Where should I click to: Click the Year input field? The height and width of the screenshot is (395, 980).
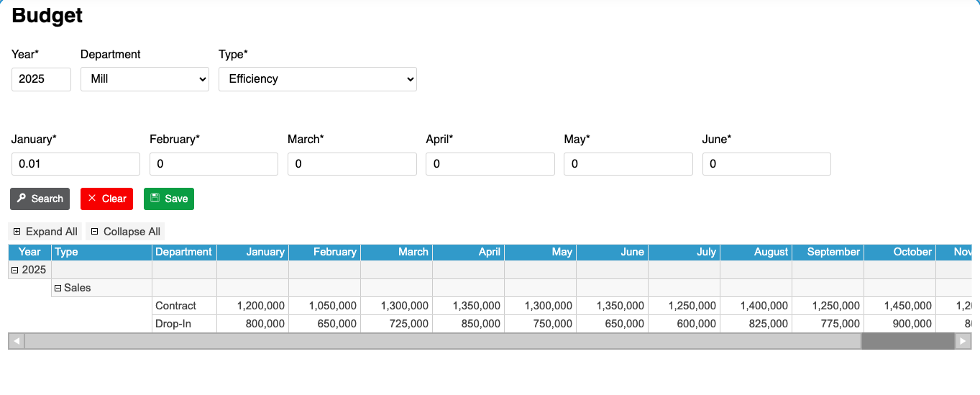[x=41, y=79]
